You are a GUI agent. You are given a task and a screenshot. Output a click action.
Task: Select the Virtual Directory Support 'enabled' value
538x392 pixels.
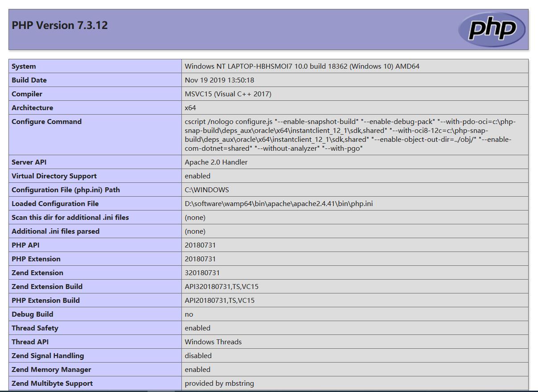pyautogui.click(x=197, y=176)
